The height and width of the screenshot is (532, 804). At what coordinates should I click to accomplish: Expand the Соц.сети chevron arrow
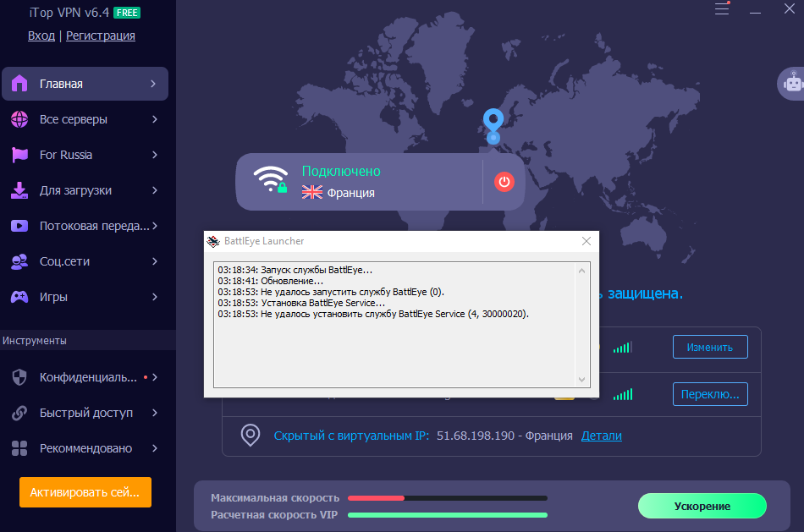click(154, 261)
